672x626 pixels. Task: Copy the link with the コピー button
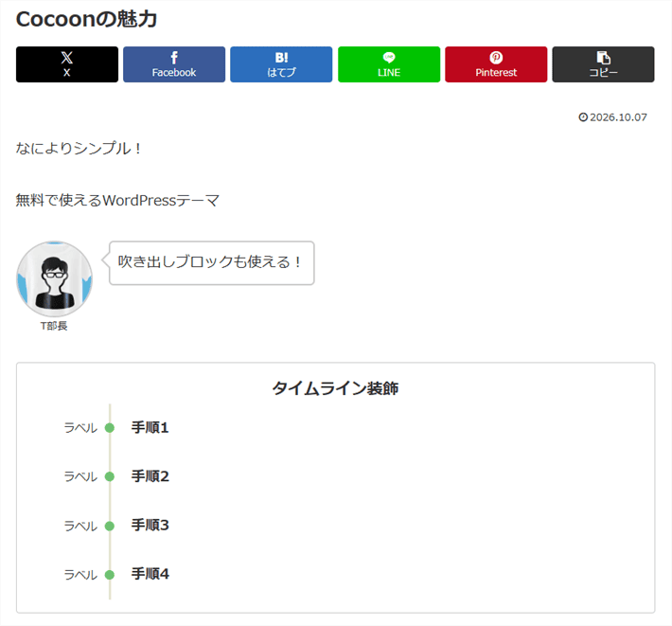(x=603, y=64)
